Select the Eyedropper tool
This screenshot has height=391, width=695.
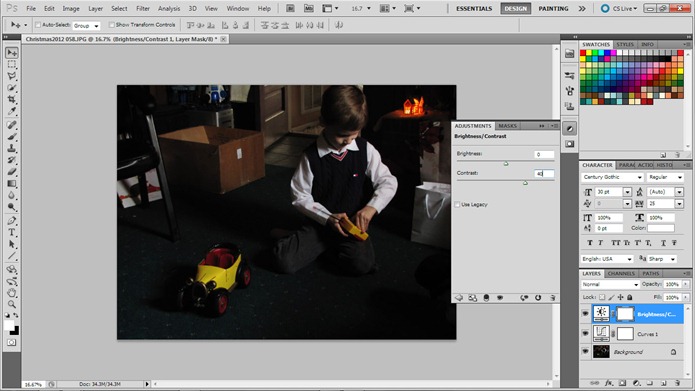pos(12,111)
